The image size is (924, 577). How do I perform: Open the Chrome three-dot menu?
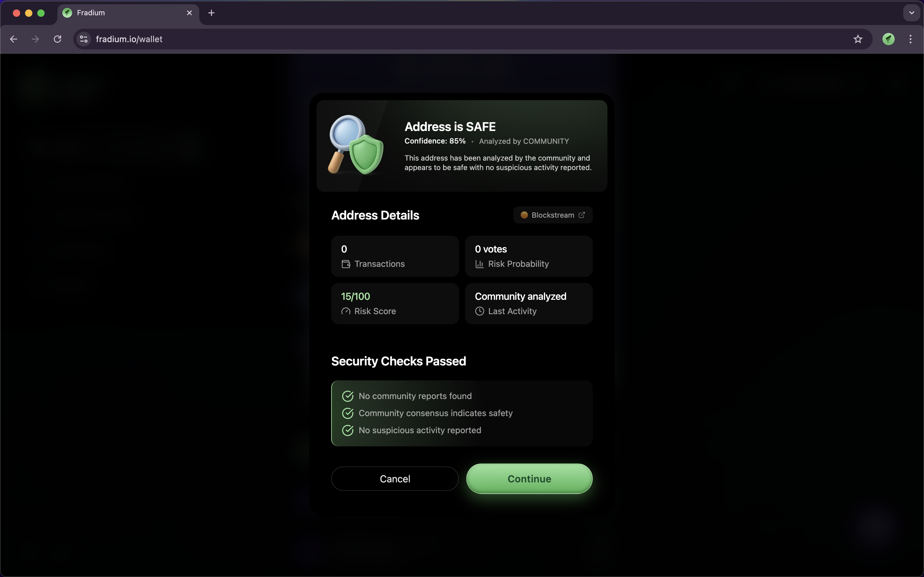911,39
